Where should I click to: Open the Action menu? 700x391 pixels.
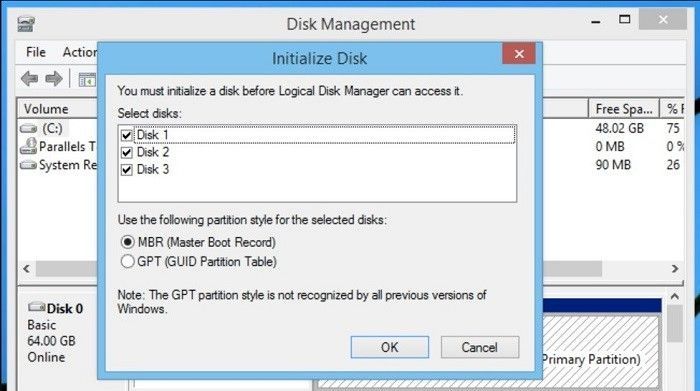(x=80, y=52)
